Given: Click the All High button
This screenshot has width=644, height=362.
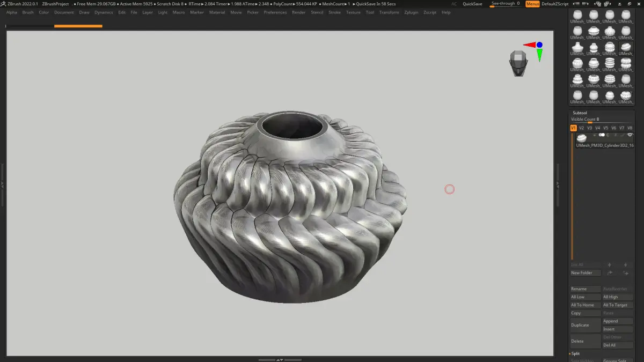Looking at the screenshot, I should pyautogui.click(x=618, y=297).
